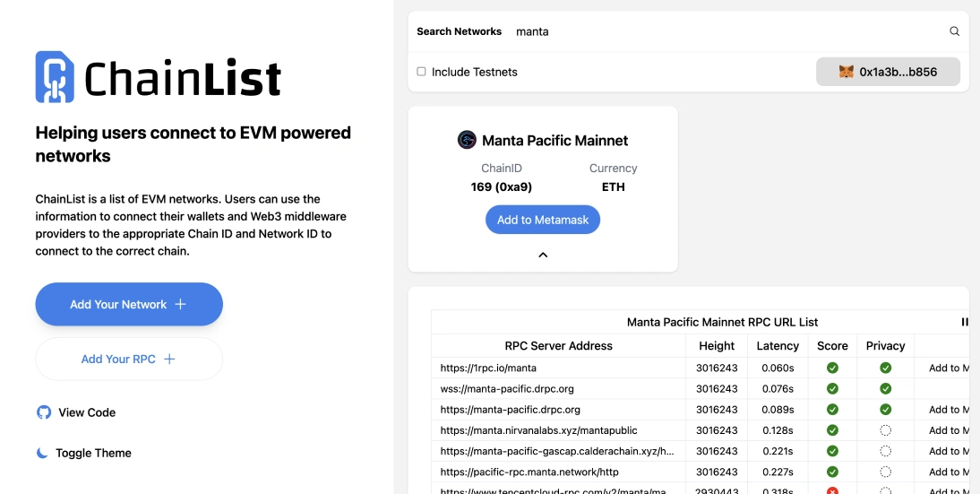Click the Manta Pacific Mainnet logo icon
The image size is (980, 494).
(x=467, y=140)
